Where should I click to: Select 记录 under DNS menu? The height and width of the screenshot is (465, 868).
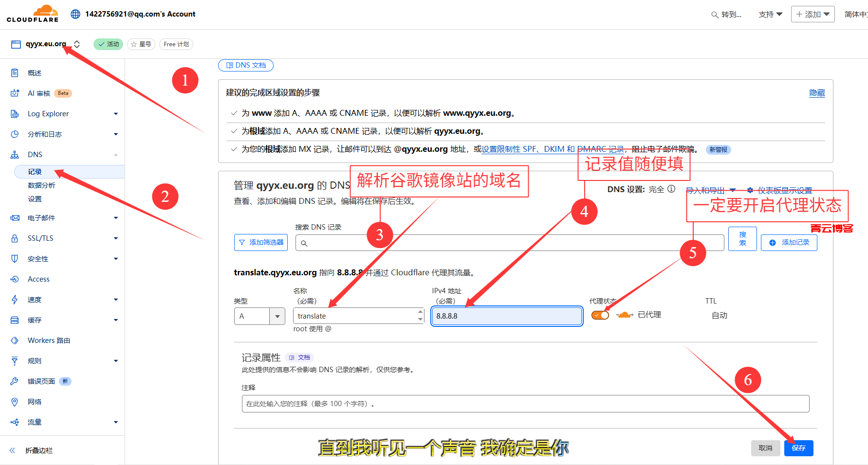[70, 172]
